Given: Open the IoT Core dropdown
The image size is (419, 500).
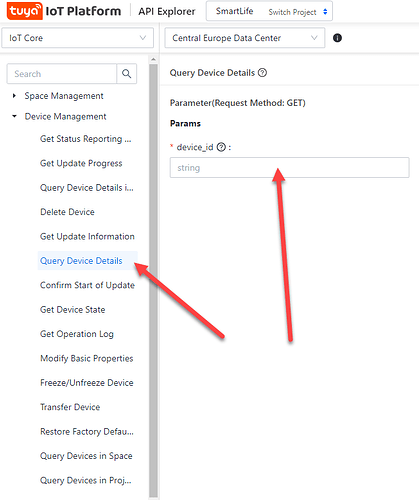Looking at the screenshot, I should pos(77,38).
